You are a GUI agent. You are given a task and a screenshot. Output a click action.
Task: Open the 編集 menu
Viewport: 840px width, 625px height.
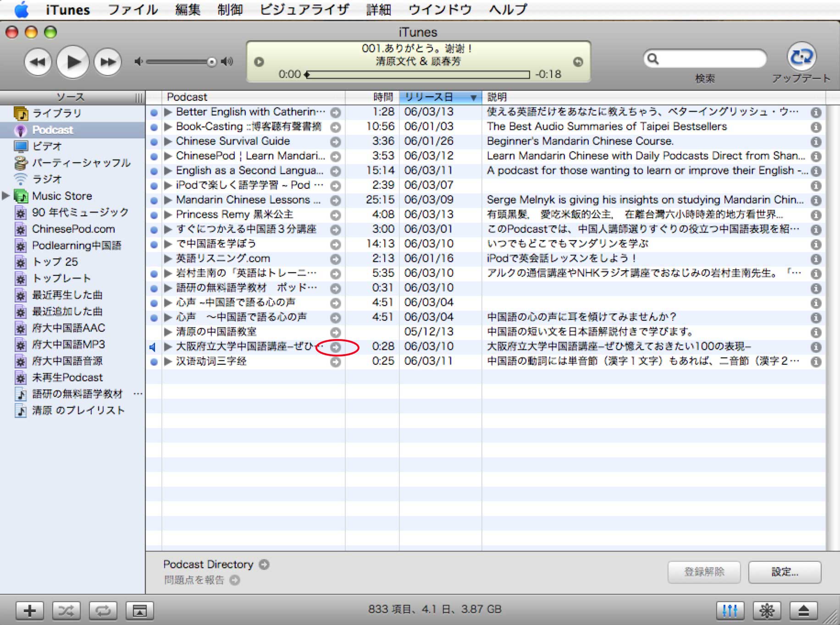(188, 9)
